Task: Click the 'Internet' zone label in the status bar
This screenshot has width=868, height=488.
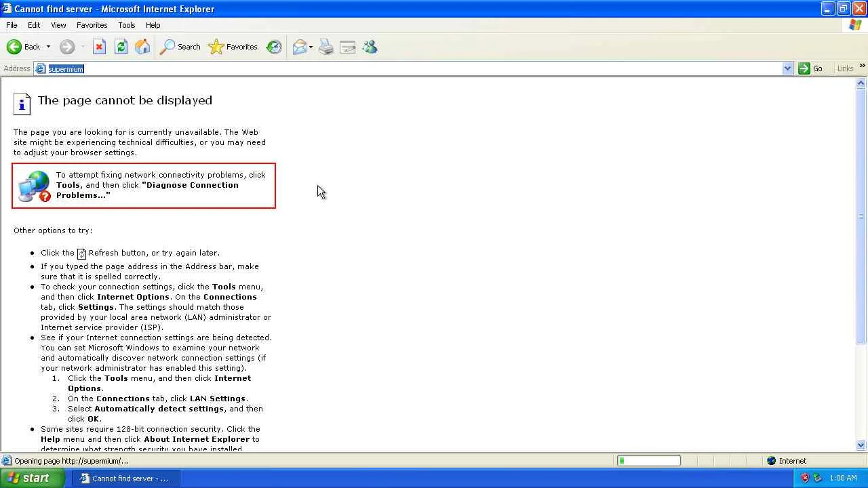Action: tap(793, 461)
